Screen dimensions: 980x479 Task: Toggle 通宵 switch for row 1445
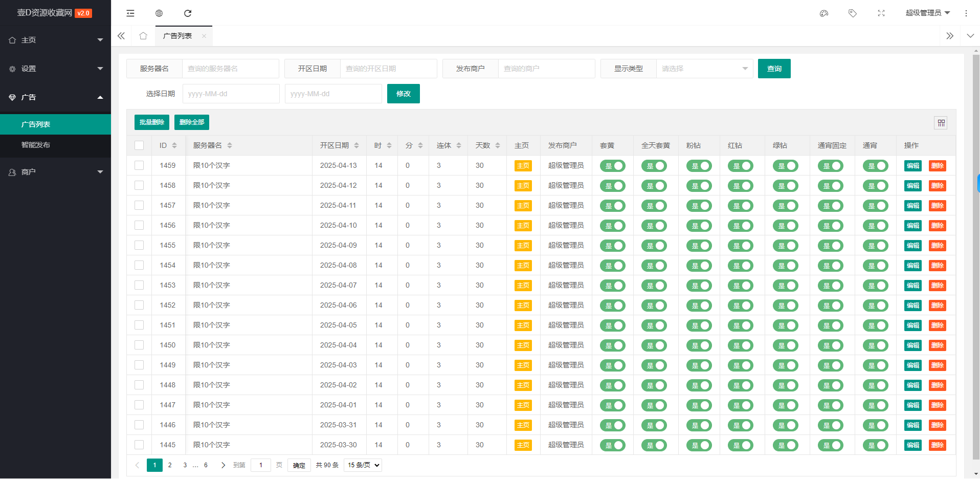876,445
